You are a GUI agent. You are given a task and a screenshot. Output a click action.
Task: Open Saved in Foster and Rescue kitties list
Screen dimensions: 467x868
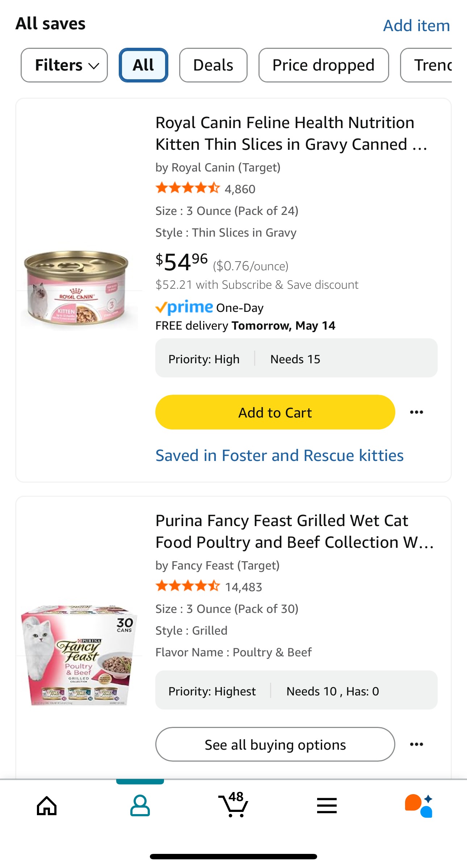click(279, 455)
